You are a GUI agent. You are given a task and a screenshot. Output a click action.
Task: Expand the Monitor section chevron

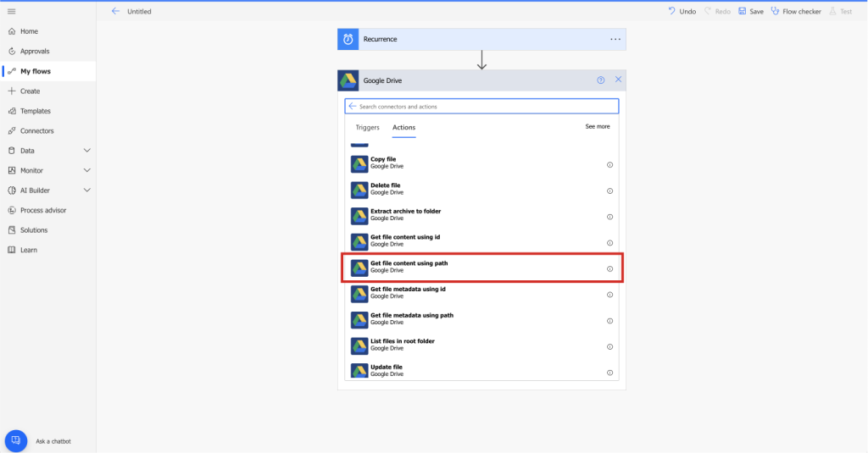point(87,170)
